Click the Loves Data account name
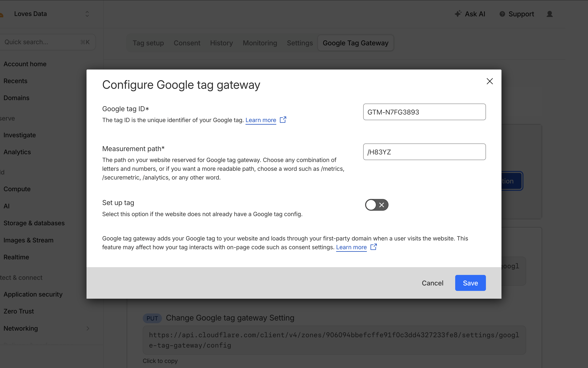The height and width of the screenshot is (368, 588). click(x=30, y=14)
